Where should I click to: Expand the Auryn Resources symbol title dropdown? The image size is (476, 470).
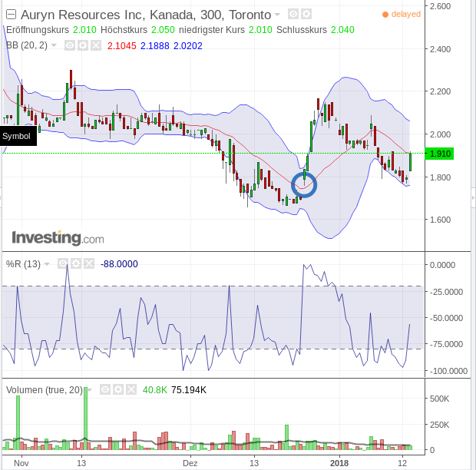pos(277,15)
